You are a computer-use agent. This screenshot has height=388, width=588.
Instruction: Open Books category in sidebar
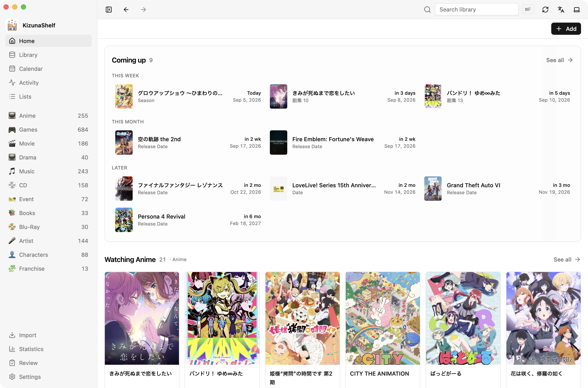48,213
